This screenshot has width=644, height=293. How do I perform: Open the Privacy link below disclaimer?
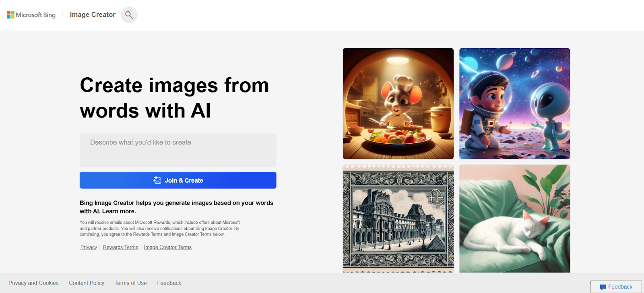coord(89,247)
